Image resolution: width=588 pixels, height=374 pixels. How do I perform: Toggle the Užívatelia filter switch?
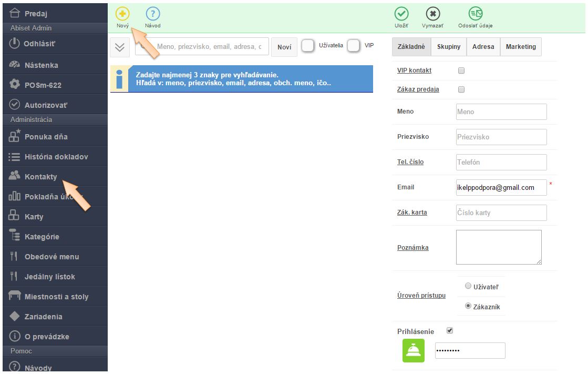coord(308,46)
